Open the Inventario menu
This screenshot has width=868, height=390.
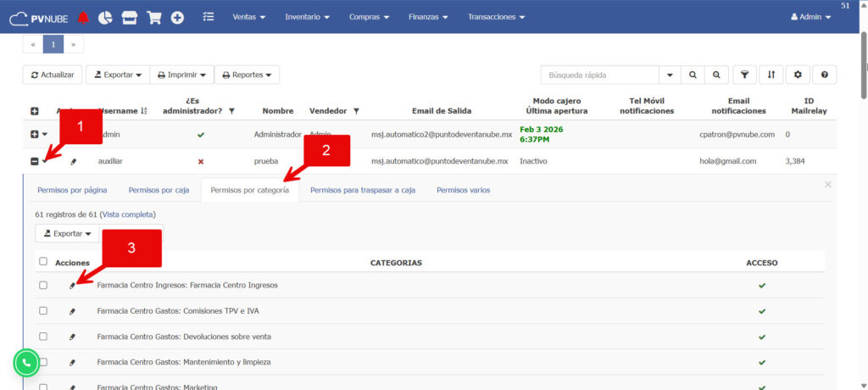313,17
